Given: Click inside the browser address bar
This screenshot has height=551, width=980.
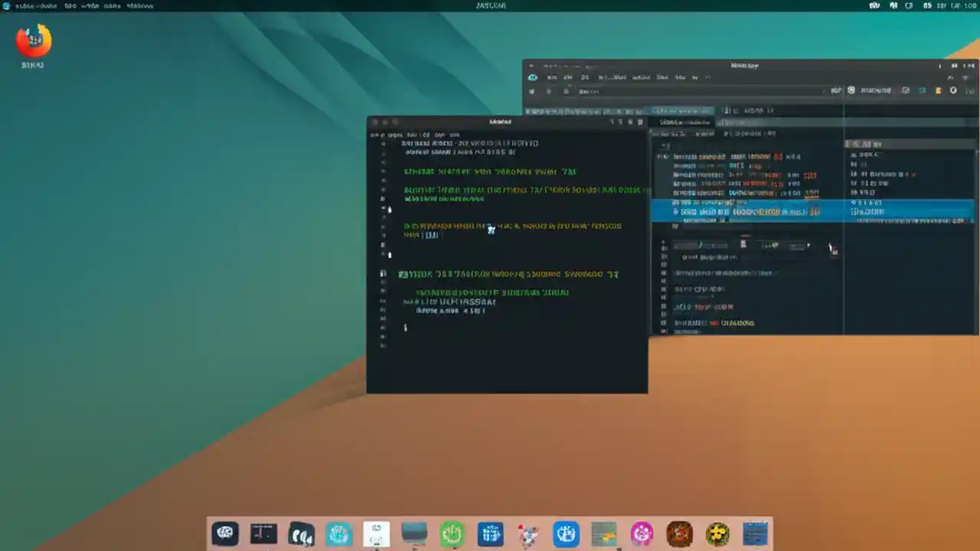Looking at the screenshot, I should 651,91.
